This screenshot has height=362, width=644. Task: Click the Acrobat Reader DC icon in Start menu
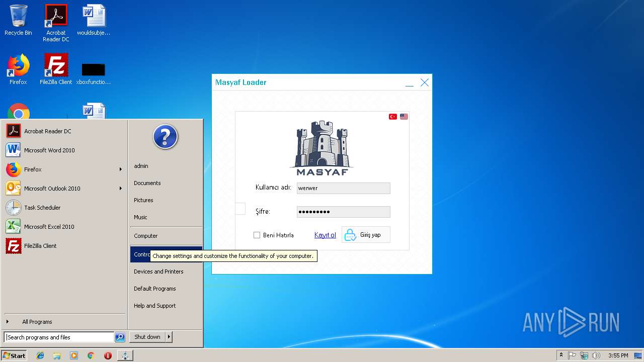(14, 131)
